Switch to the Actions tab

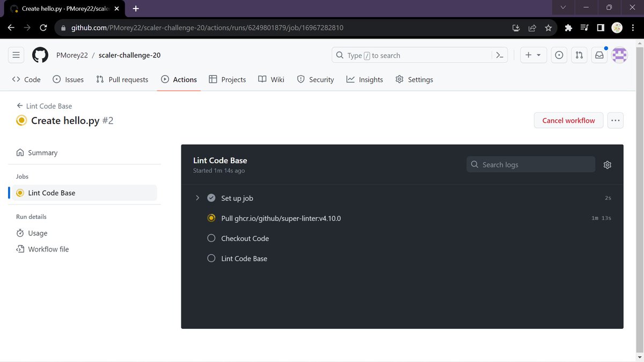[179, 79]
